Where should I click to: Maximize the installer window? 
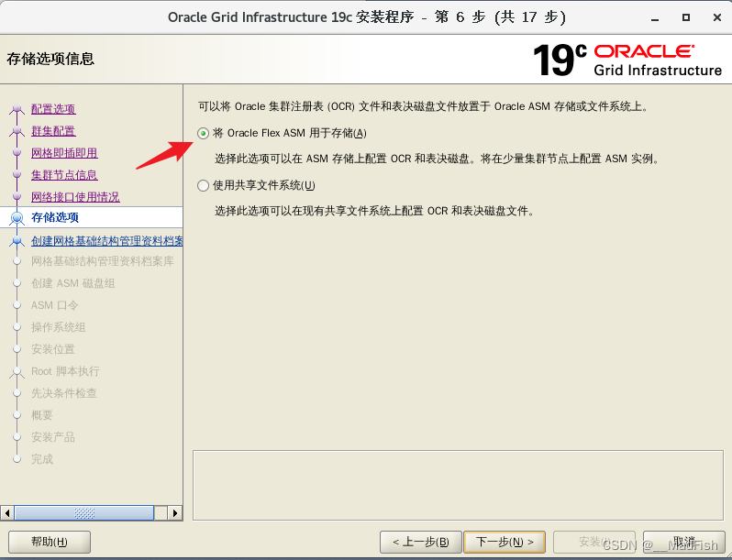[x=686, y=17]
